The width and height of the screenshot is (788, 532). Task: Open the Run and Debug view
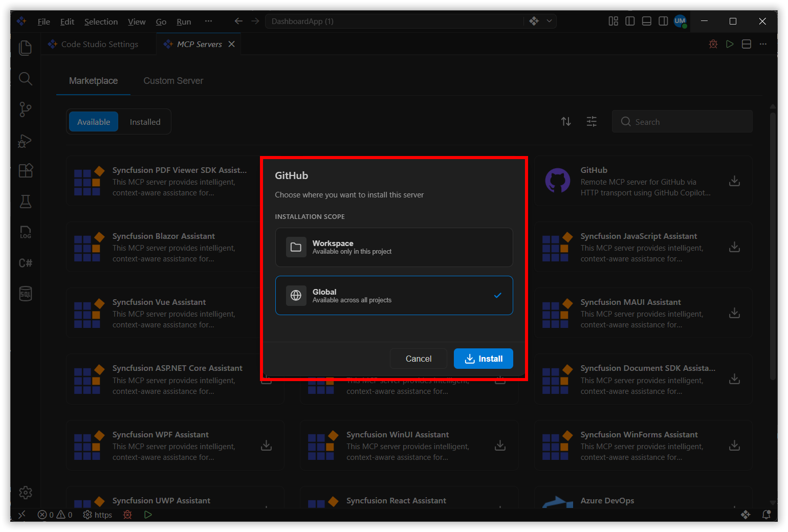click(x=25, y=141)
